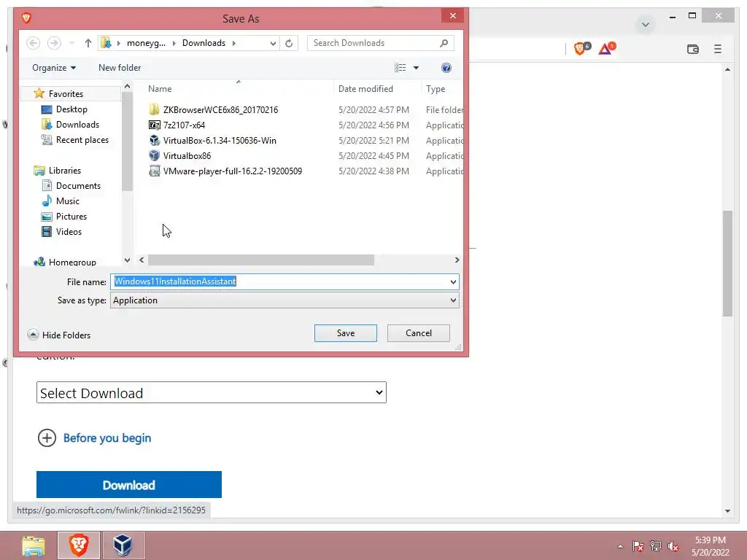This screenshot has width=747, height=560.
Task: Select the VirtualBox-6.1.34-150636-Win icon
Action: coord(154,141)
